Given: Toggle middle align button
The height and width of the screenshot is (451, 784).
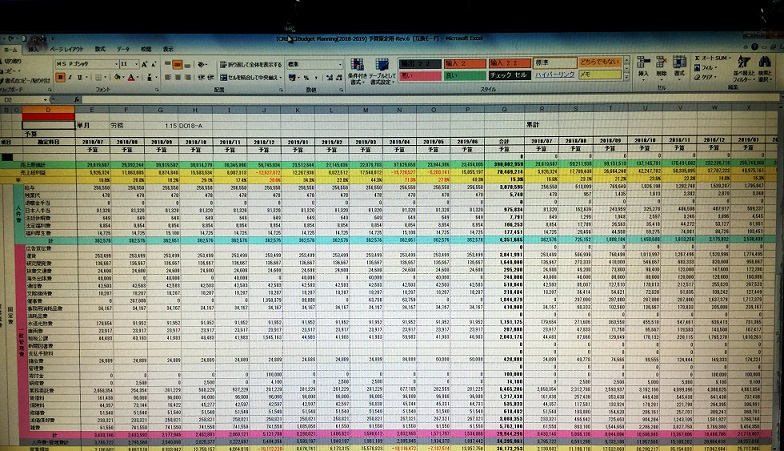Looking at the screenshot, I should (x=178, y=65).
